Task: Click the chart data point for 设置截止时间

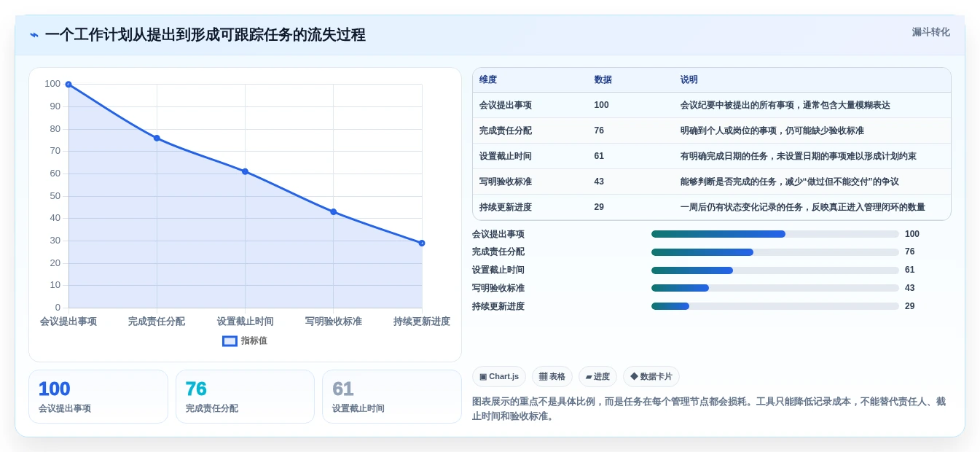Action: 245,171
